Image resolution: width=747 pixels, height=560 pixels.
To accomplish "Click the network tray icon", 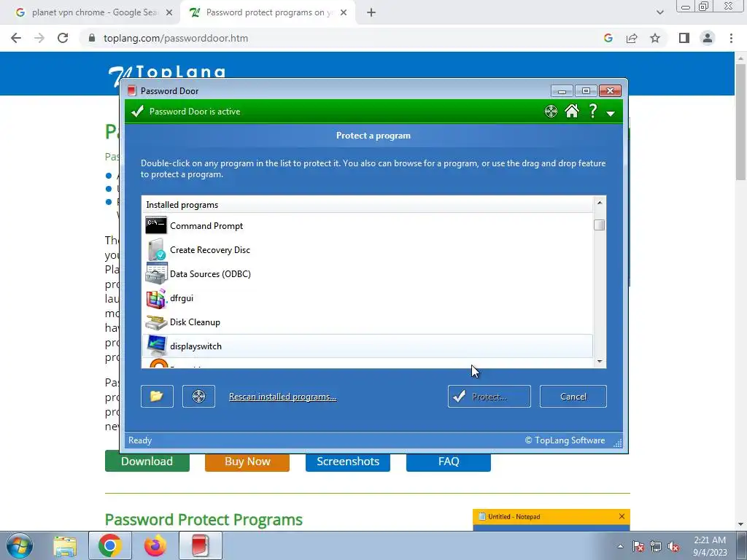I will click(x=656, y=547).
